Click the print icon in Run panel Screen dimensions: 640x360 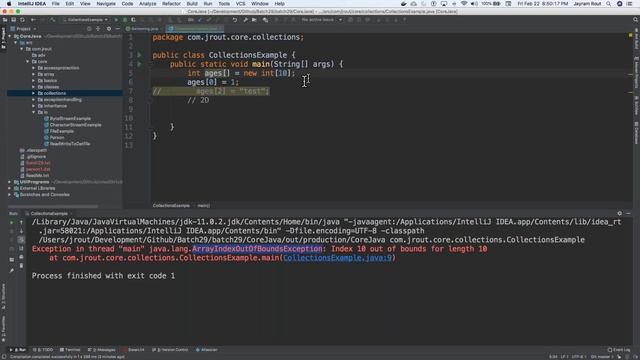pyautogui.click(x=21, y=257)
